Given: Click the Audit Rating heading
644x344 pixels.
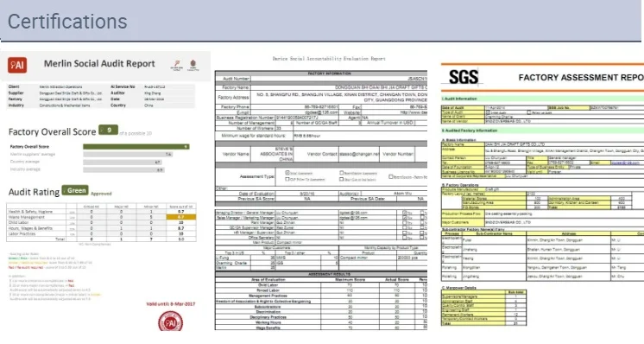Looking at the screenshot, I should coord(34,192).
